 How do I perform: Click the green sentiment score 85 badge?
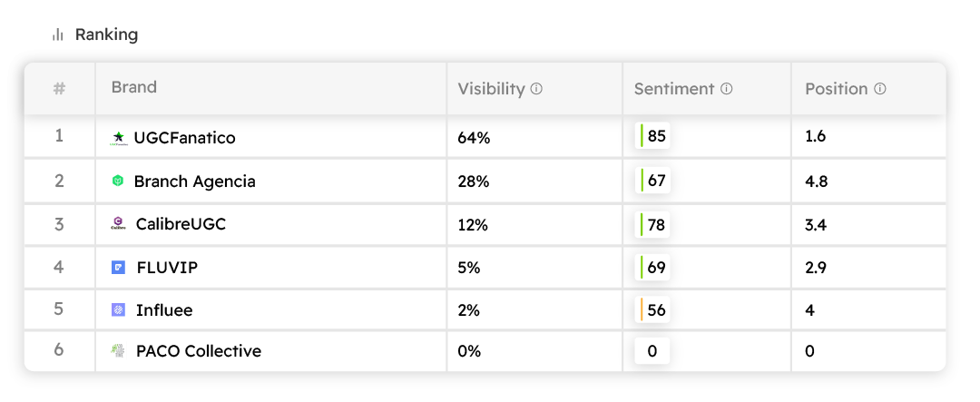pyautogui.click(x=653, y=137)
